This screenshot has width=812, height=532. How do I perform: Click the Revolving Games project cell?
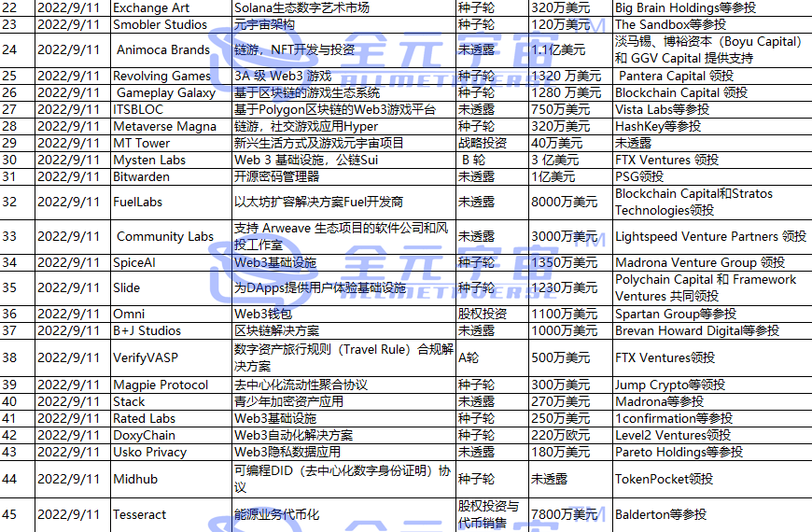(171, 77)
